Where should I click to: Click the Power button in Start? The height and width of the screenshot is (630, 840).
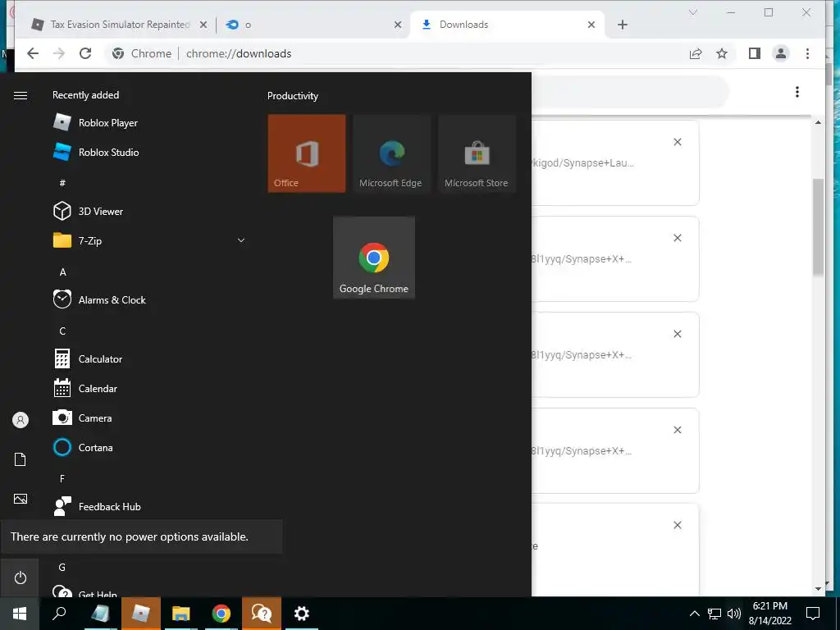(20, 577)
